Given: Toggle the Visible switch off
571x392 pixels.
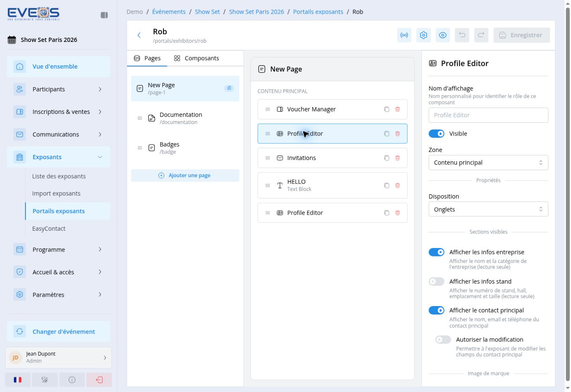Looking at the screenshot, I should 436,134.
